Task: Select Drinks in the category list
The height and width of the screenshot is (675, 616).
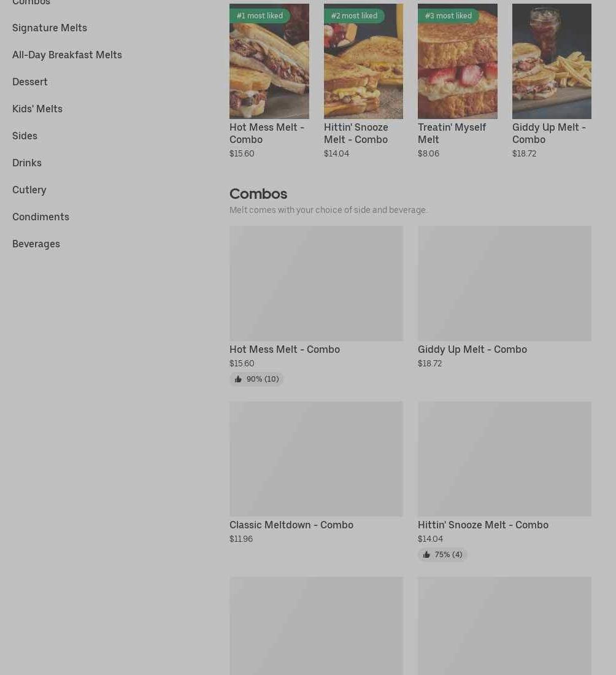Action: coord(26,163)
